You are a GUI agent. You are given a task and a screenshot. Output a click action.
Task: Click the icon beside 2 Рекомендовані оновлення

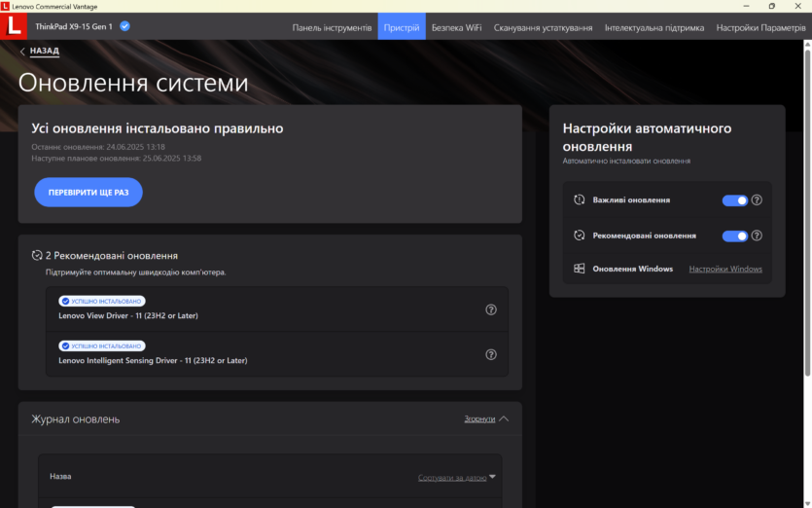[37, 255]
